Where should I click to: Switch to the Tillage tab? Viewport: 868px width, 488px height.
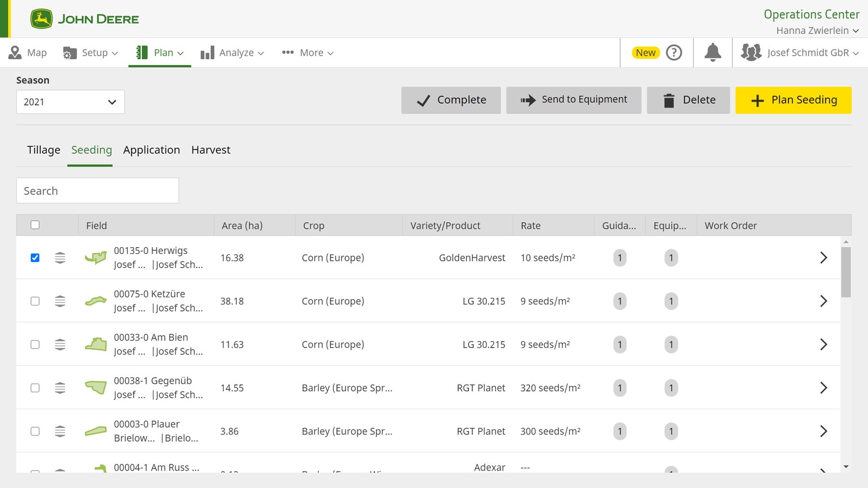pos(43,150)
